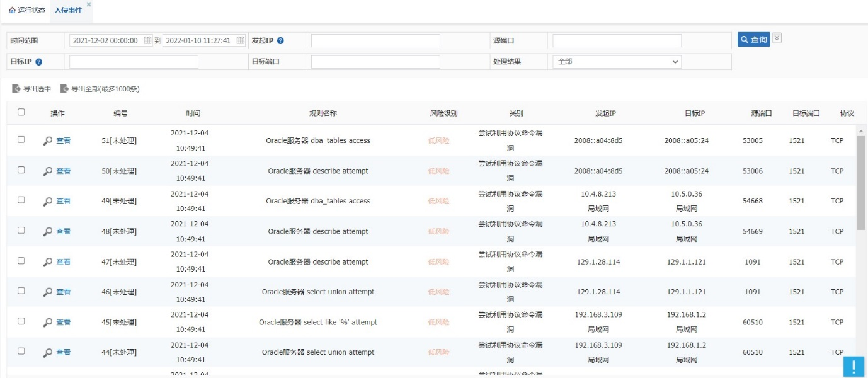Check the checkbox for event 44
The width and height of the screenshot is (868, 378).
(21, 352)
